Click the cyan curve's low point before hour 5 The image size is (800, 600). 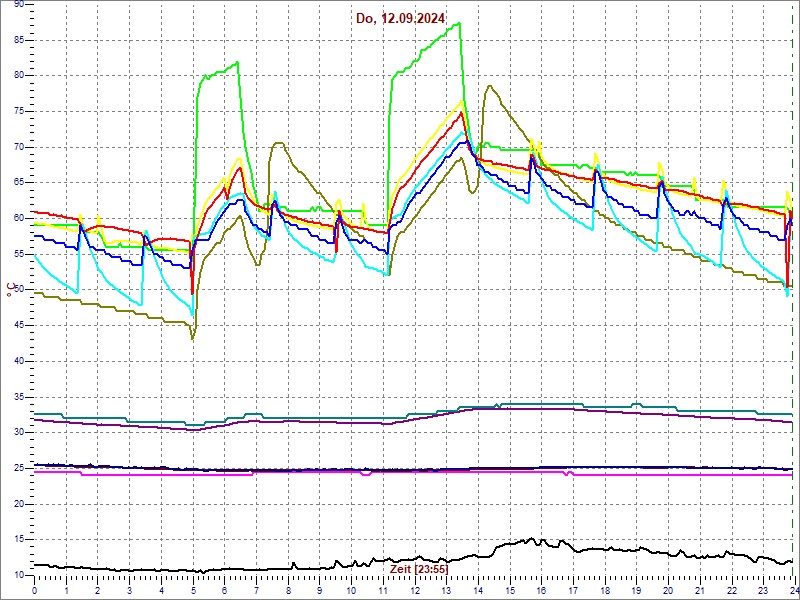(x=191, y=315)
